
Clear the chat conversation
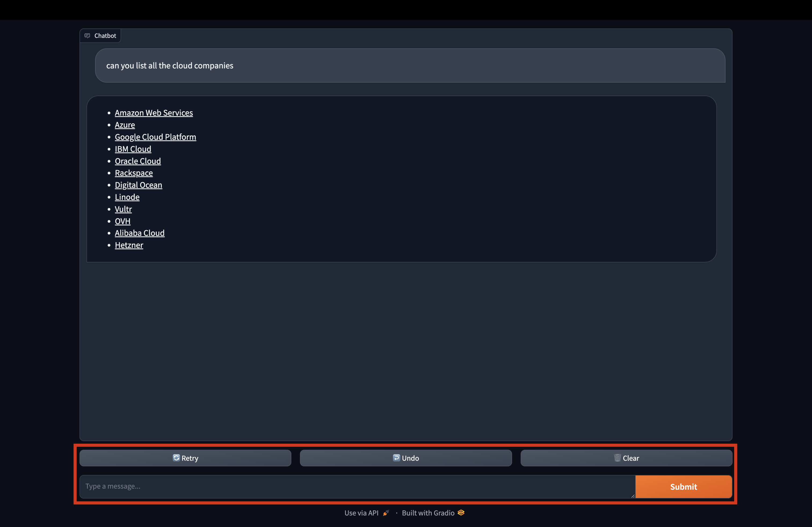626,458
